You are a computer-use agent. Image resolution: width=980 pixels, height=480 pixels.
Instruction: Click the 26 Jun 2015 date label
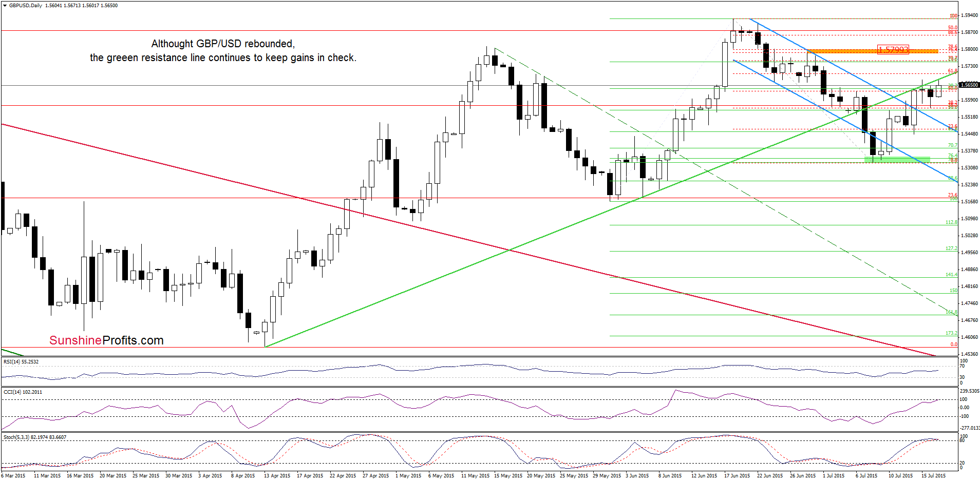[x=803, y=476]
